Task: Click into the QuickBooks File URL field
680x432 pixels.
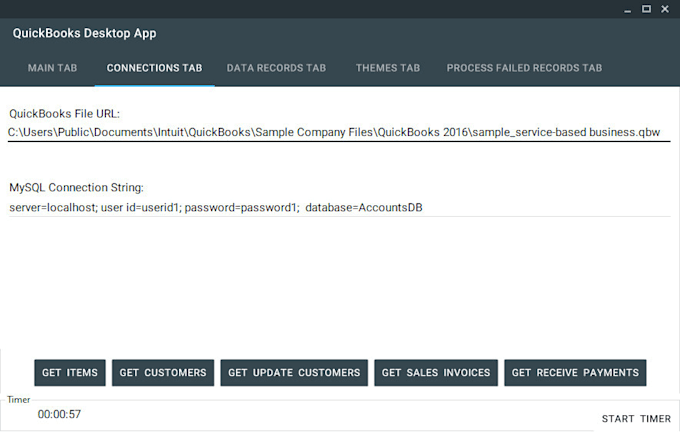Action: tap(339, 132)
